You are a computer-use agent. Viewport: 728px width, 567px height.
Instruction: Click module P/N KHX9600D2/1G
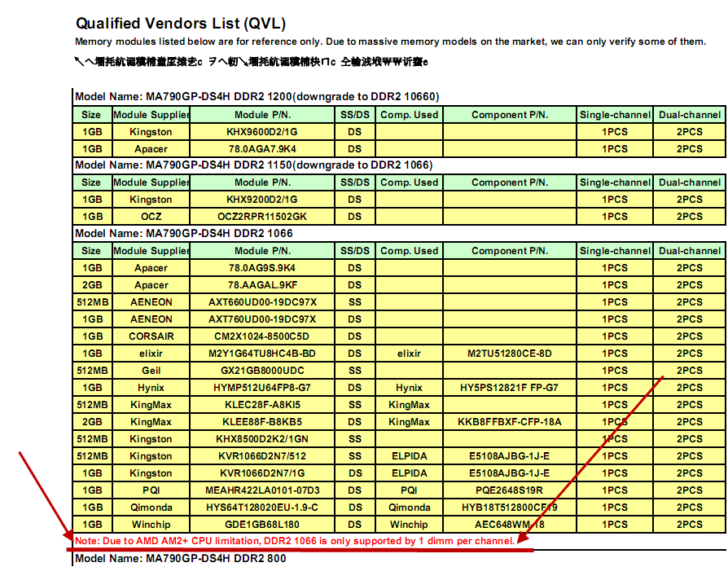point(262,132)
